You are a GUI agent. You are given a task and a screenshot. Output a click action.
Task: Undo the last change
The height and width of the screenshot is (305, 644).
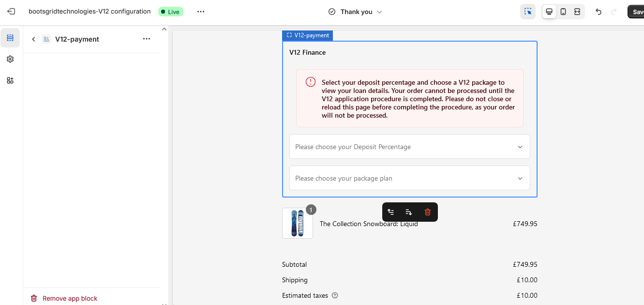pos(599,12)
